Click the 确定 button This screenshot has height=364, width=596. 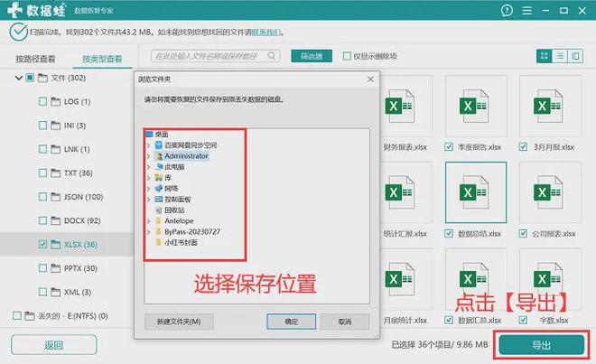coord(291,322)
